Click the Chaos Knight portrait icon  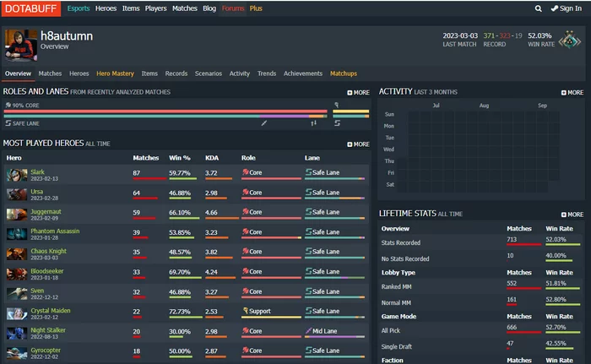coord(17,254)
